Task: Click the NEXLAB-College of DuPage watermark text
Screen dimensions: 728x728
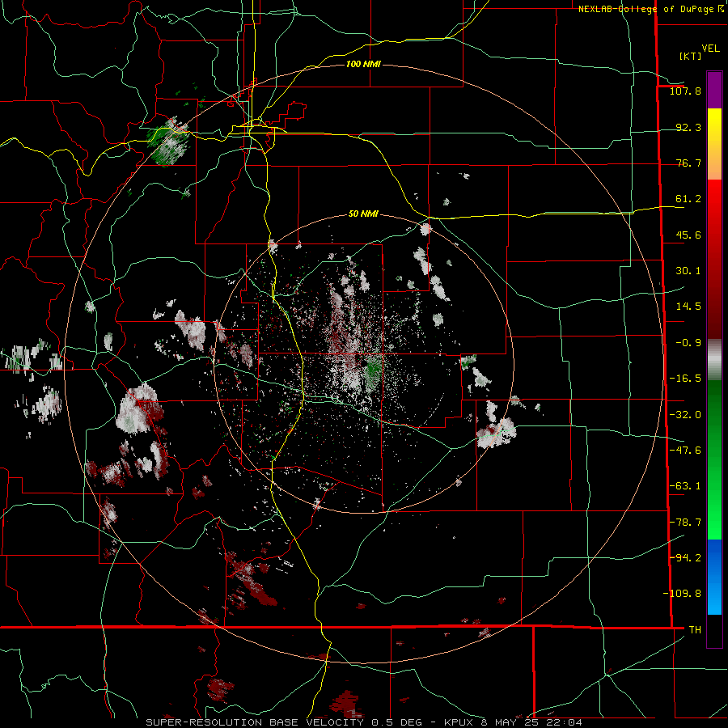Action: [x=651, y=9]
